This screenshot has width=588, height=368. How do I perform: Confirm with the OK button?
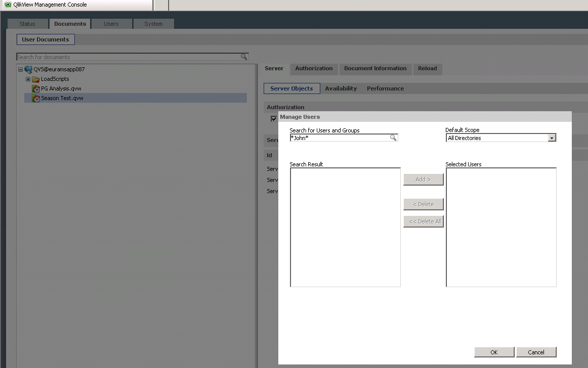494,352
